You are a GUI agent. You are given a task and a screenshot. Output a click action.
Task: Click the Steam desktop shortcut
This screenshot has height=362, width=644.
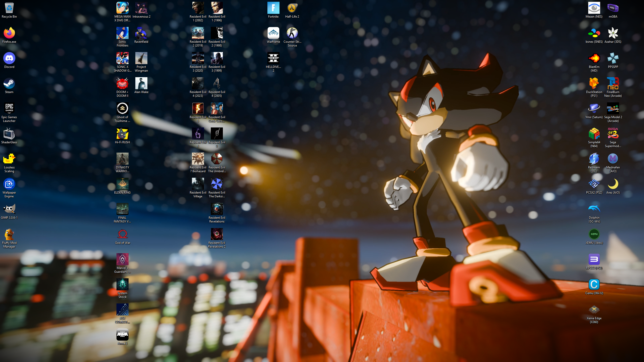[x=9, y=83]
